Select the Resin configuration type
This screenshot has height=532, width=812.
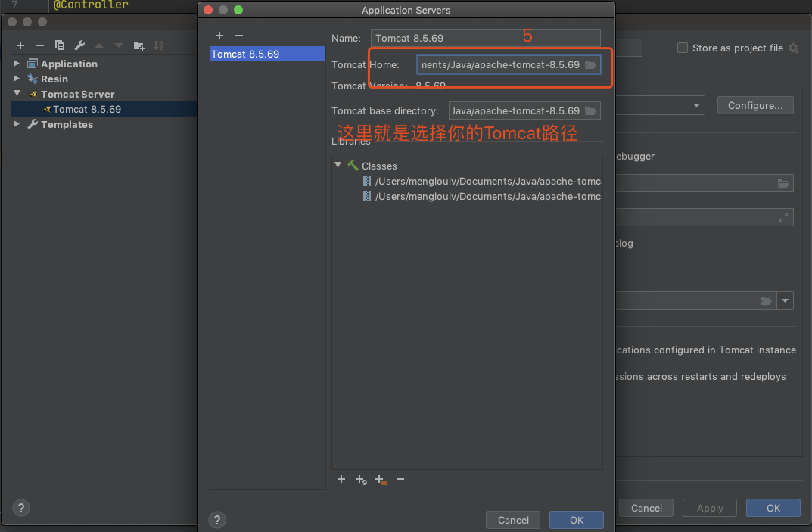[54, 79]
